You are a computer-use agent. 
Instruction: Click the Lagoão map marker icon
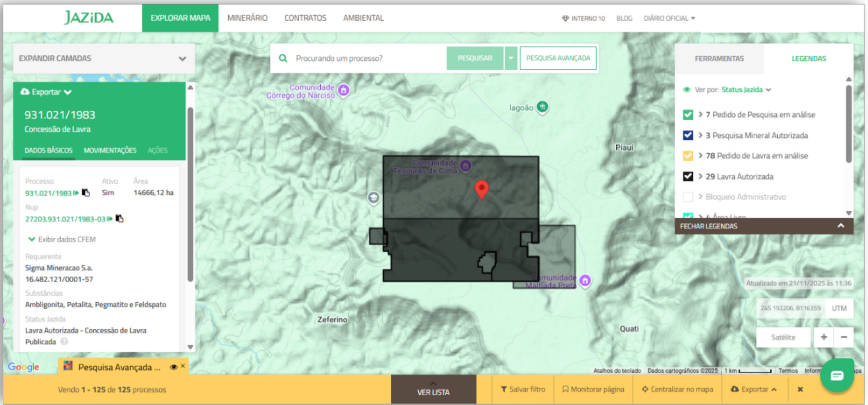point(542,107)
